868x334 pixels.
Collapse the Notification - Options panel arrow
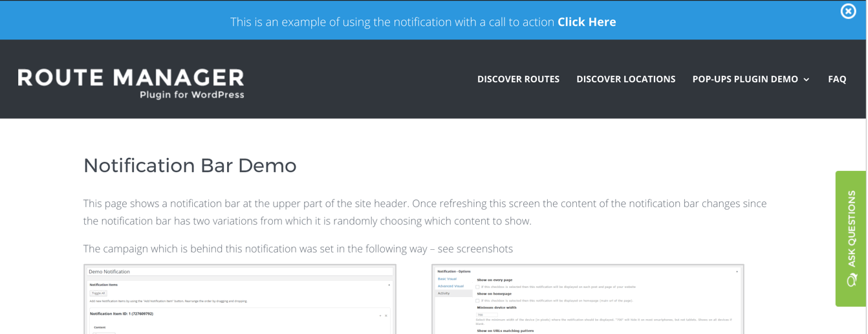click(737, 272)
